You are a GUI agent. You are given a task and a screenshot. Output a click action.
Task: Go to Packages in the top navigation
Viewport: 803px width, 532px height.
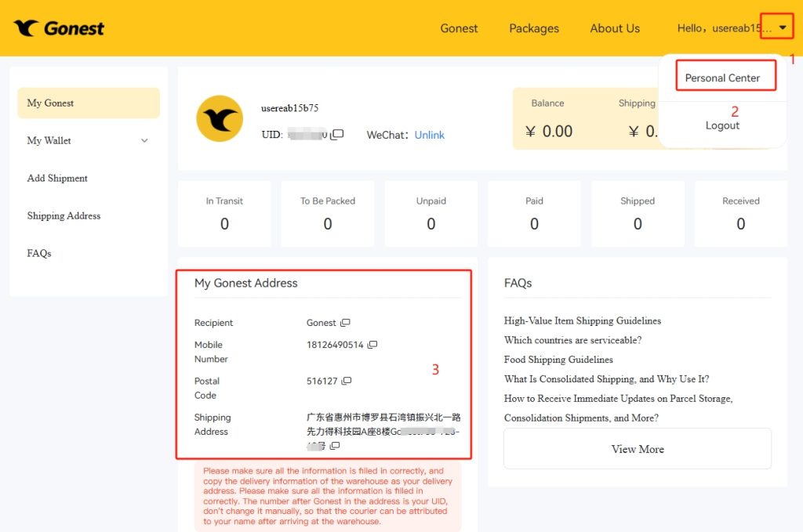coord(534,29)
